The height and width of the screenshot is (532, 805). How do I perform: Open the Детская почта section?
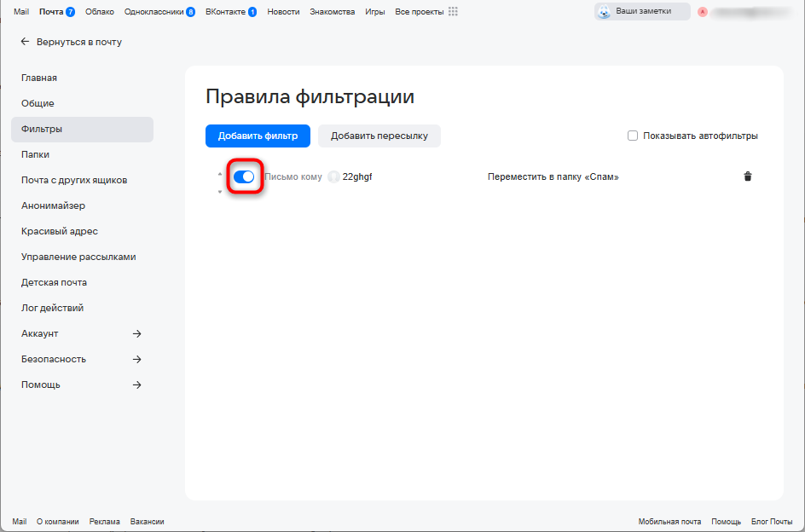coord(82,282)
